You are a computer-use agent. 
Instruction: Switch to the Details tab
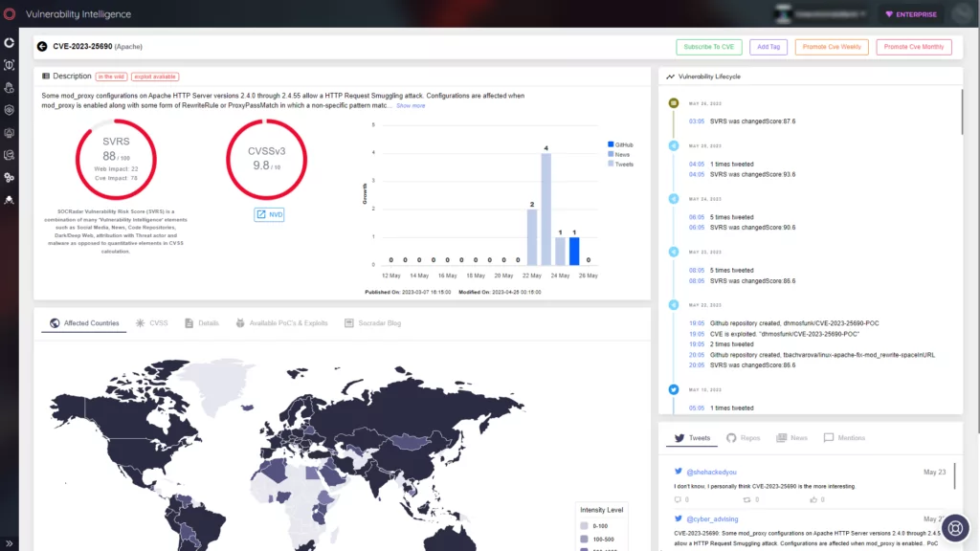(202, 323)
